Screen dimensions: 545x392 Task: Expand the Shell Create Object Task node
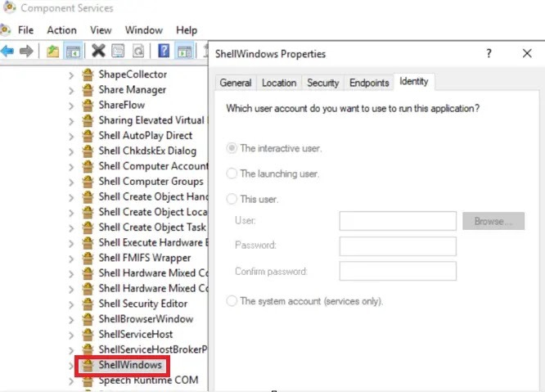click(71, 228)
